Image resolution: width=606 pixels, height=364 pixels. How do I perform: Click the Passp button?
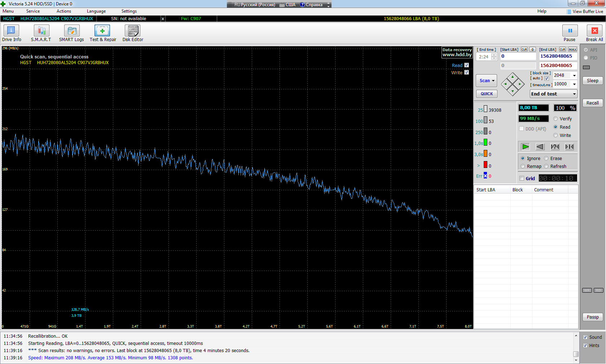click(x=592, y=317)
